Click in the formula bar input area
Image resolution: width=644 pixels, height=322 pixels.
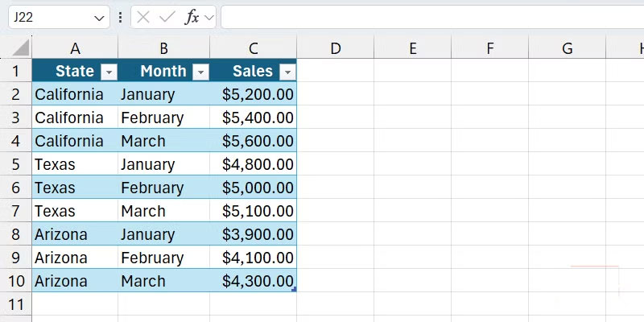(x=427, y=17)
